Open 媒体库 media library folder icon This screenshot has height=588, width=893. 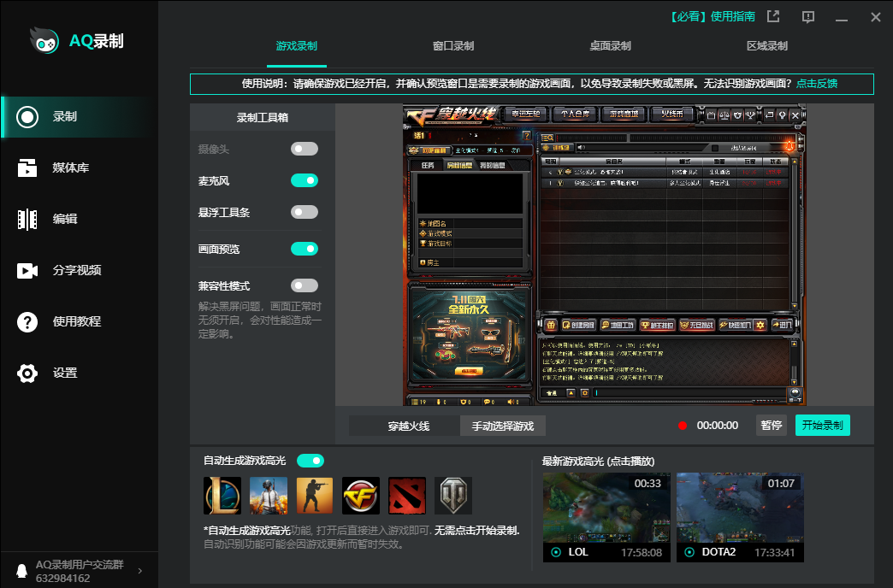click(x=27, y=168)
